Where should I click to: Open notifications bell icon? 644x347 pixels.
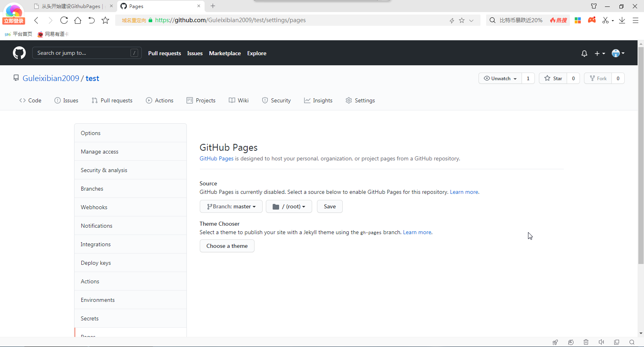(584, 53)
